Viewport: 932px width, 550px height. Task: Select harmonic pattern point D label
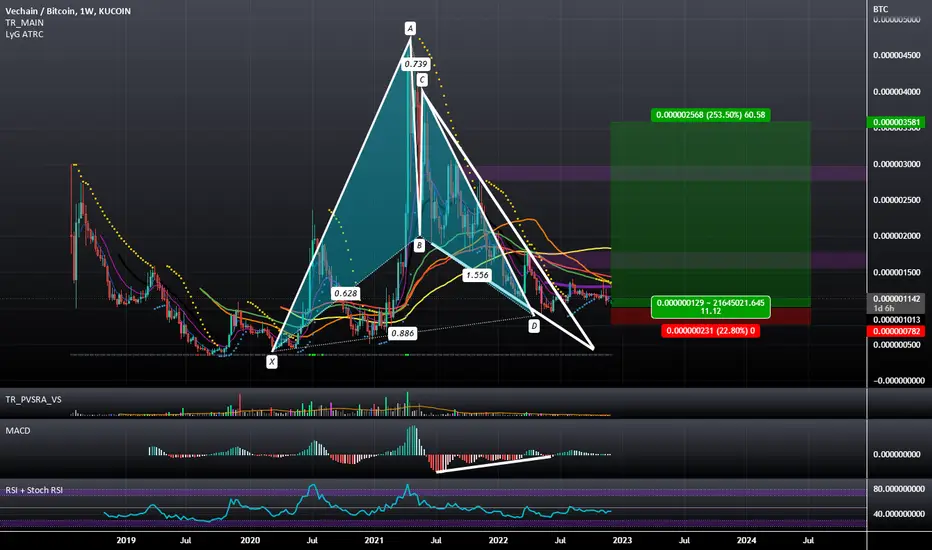click(534, 326)
